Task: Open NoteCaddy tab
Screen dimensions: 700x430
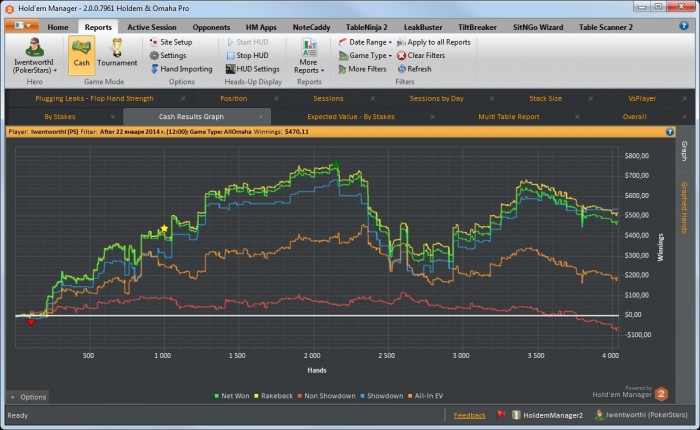Action: tap(311, 27)
